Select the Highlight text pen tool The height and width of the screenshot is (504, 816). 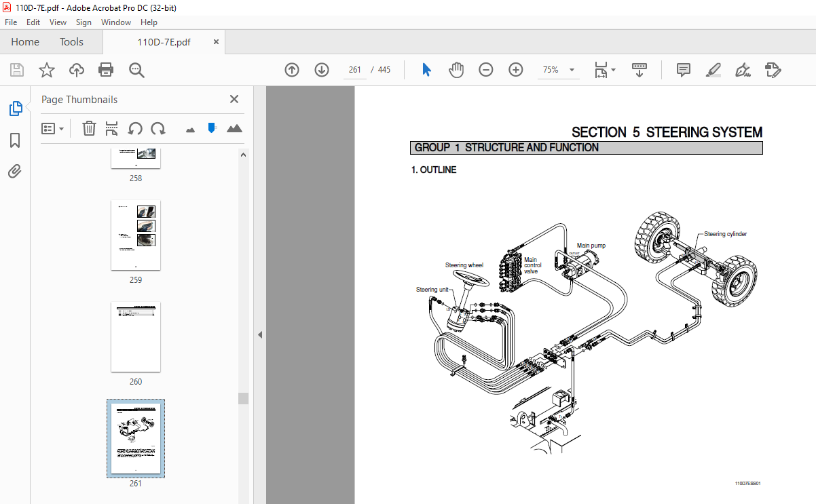pos(713,70)
